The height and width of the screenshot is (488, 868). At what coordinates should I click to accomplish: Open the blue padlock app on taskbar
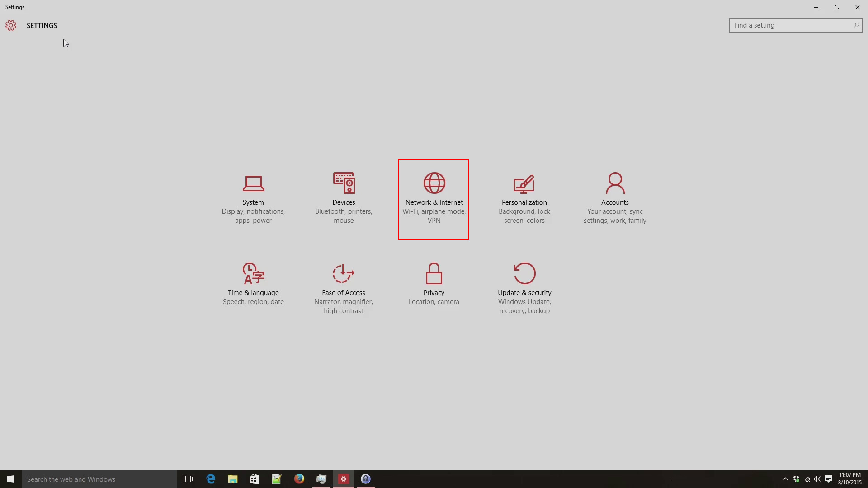click(366, 479)
